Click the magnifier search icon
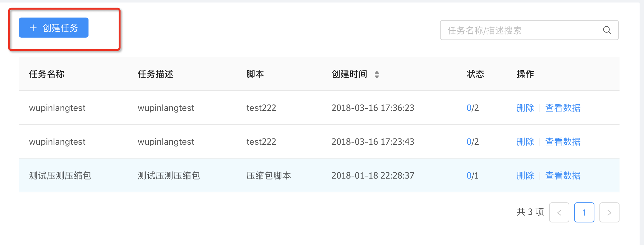Viewport: 644px width, 245px height. (x=607, y=30)
